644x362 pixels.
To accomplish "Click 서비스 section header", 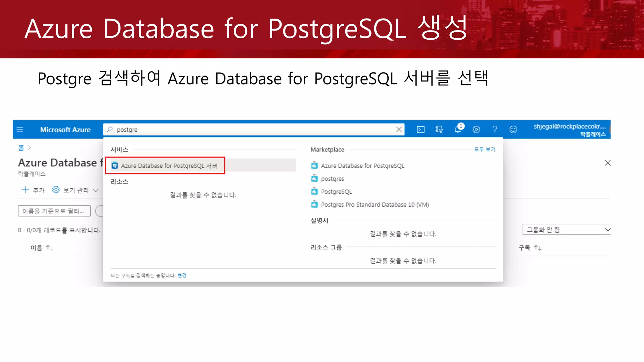I will [x=119, y=150].
